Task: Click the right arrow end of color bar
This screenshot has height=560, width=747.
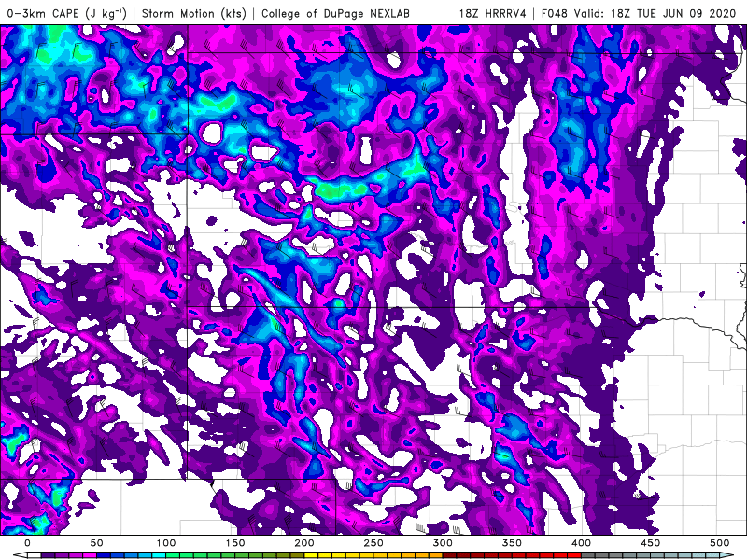Action: (727, 555)
